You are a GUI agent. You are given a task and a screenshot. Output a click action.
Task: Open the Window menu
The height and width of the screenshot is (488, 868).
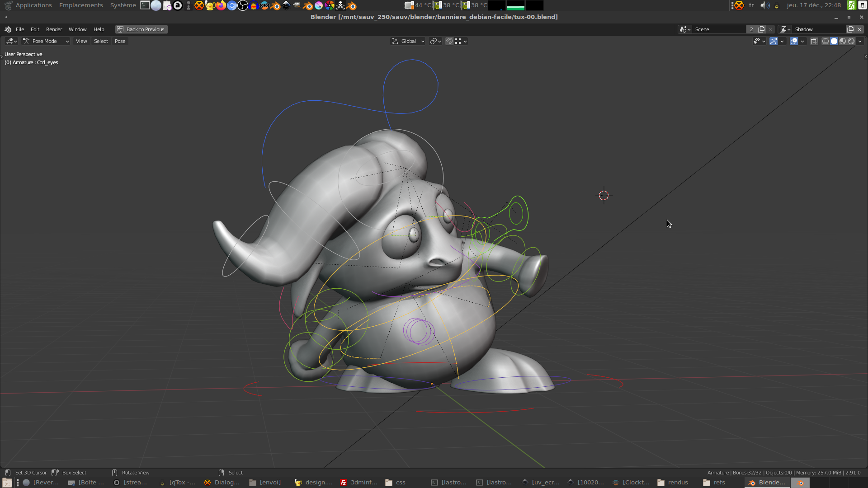click(77, 29)
